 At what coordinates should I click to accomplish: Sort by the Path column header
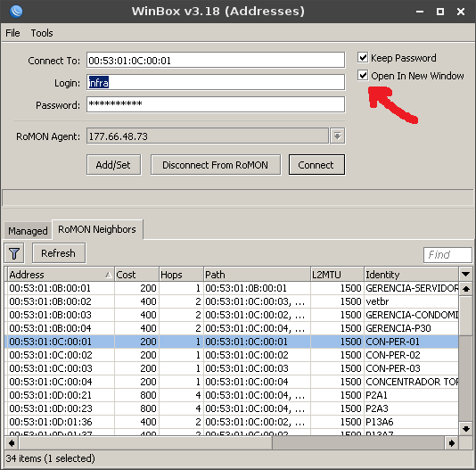[257, 275]
